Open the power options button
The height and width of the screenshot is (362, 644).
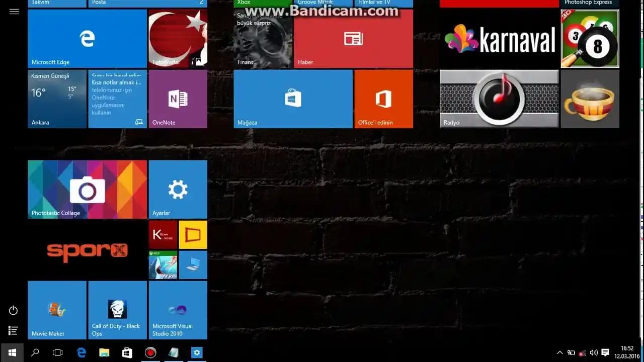click(x=14, y=310)
